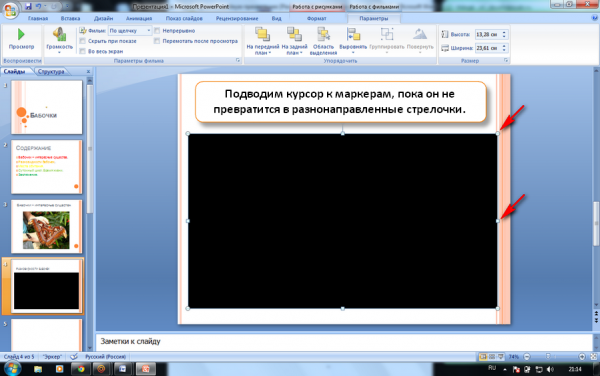This screenshot has width=600, height=376.
Task: Click the black video object on the slide
Action: click(x=342, y=221)
